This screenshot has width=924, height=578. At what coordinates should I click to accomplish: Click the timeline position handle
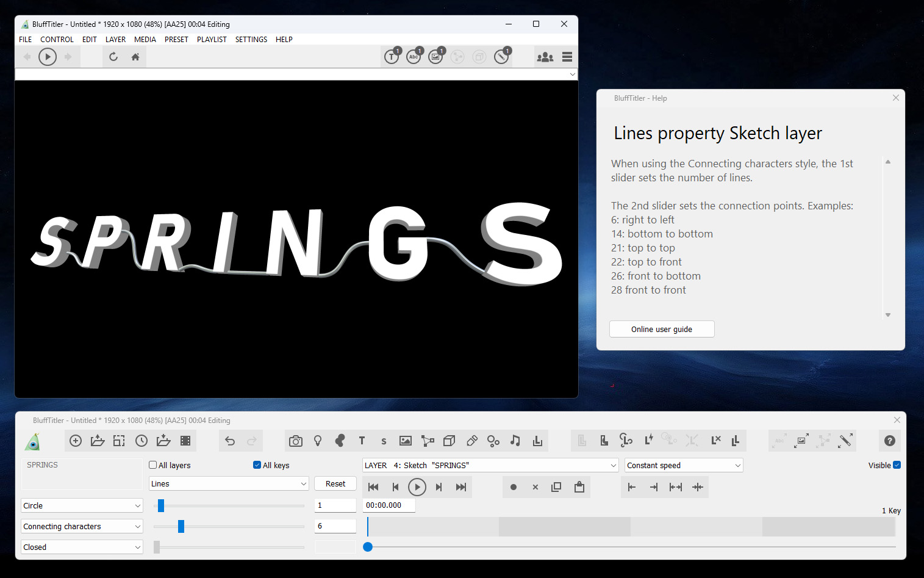(x=368, y=547)
